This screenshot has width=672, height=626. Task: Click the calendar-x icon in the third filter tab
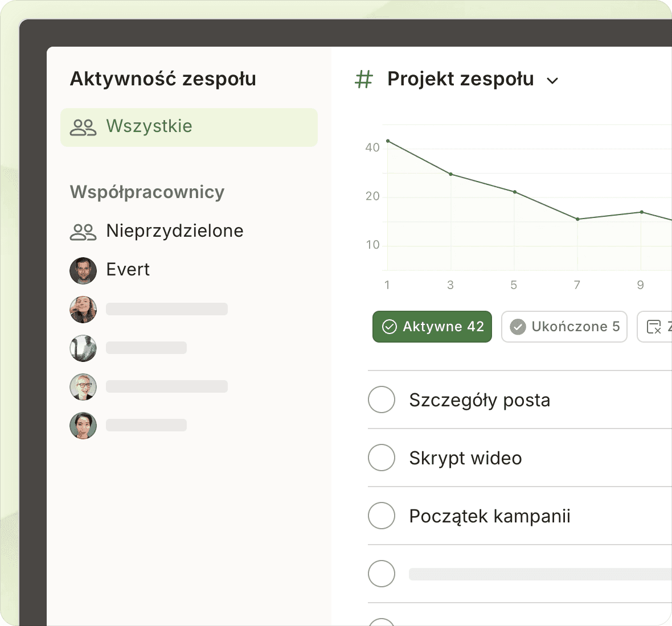pyautogui.click(x=654, y=327)
